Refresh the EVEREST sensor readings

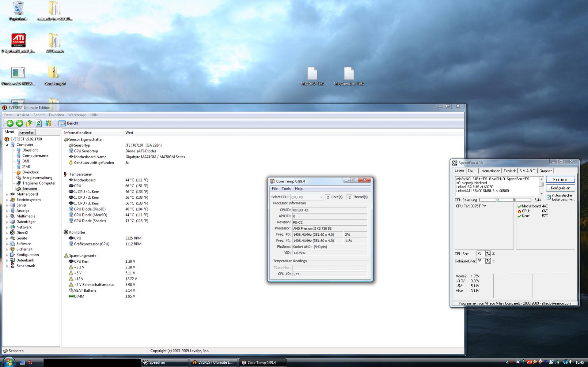39,123
